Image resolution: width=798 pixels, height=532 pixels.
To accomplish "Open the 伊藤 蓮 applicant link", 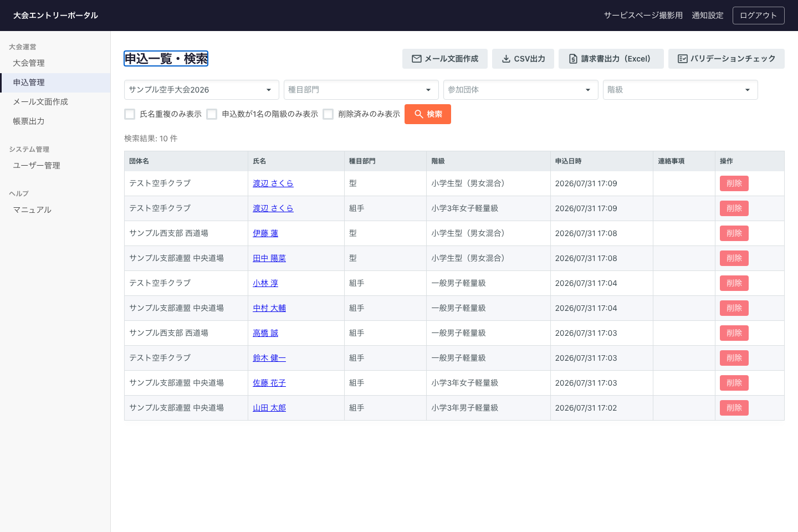I will point(265,233).
